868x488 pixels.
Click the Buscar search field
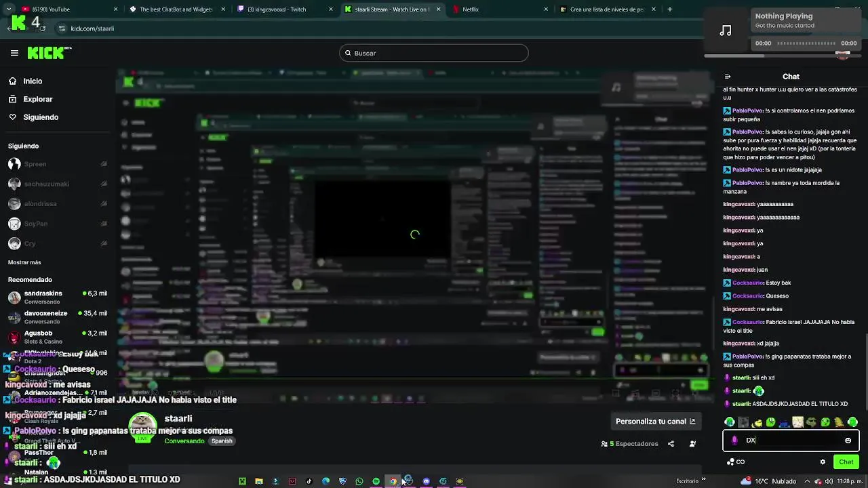[x=433, y=53]
